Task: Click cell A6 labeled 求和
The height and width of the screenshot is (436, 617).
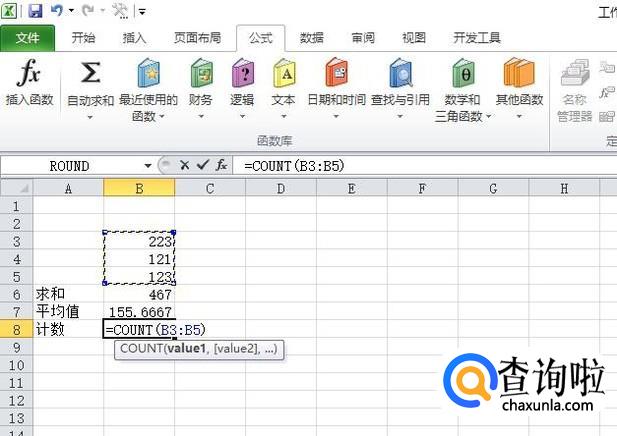Action: (x=68, y=294)
